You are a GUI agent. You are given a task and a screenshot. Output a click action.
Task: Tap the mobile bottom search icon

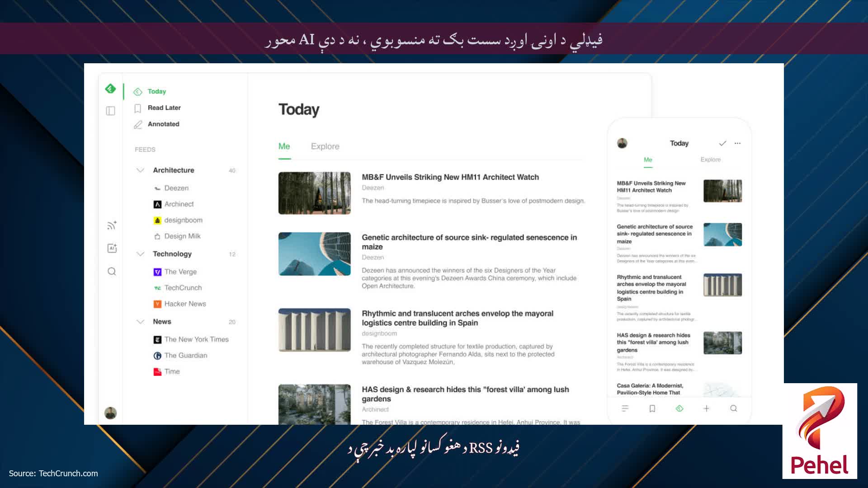733,408
